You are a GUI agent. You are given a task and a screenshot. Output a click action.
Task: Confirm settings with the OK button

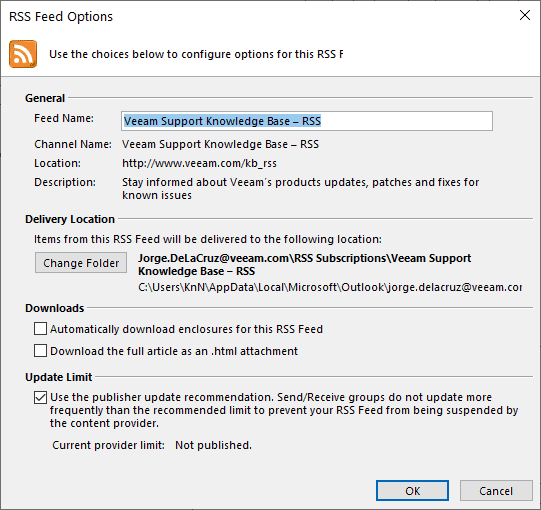pyautogui.click(x=412, y=491)
